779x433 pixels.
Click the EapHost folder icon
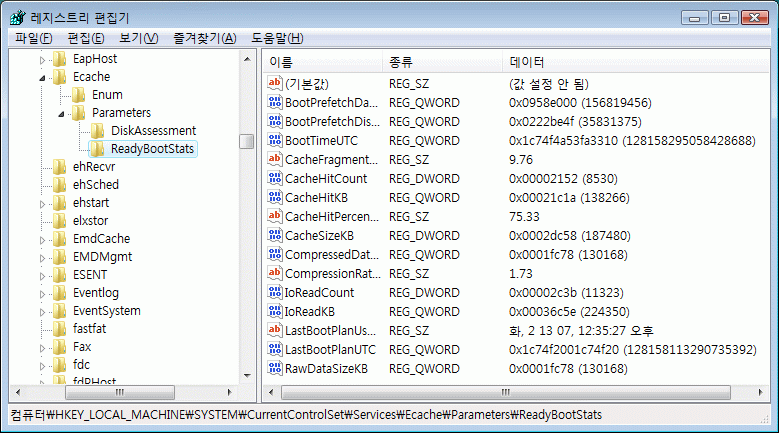pos(60,59)
